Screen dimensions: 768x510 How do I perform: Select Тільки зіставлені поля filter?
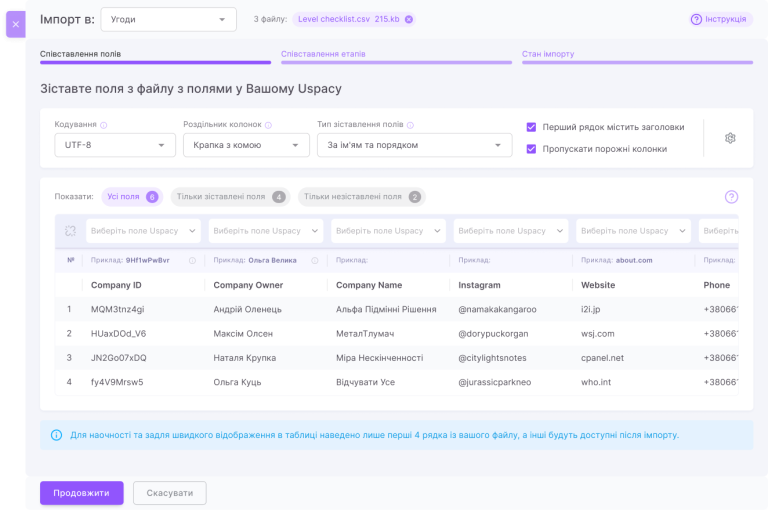[230, 197]
